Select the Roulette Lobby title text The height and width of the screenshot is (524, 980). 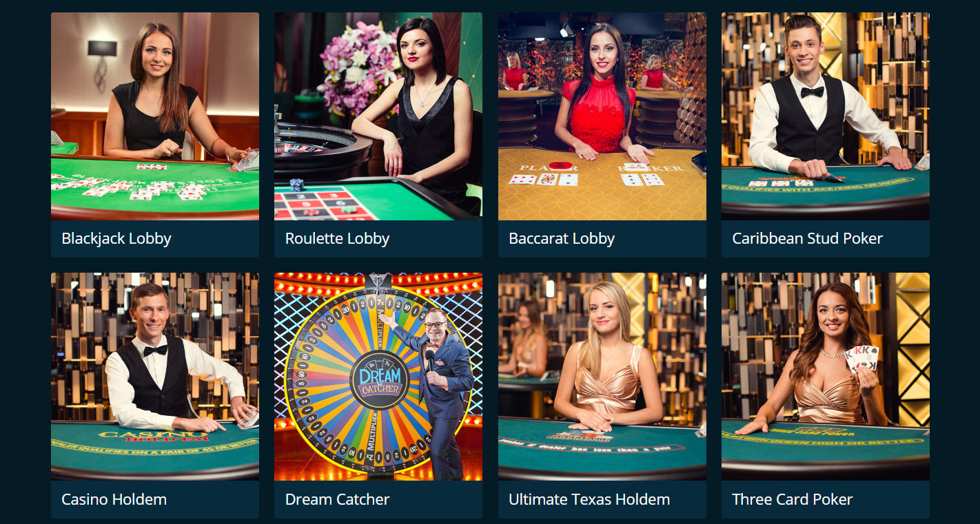pos(338,239)
